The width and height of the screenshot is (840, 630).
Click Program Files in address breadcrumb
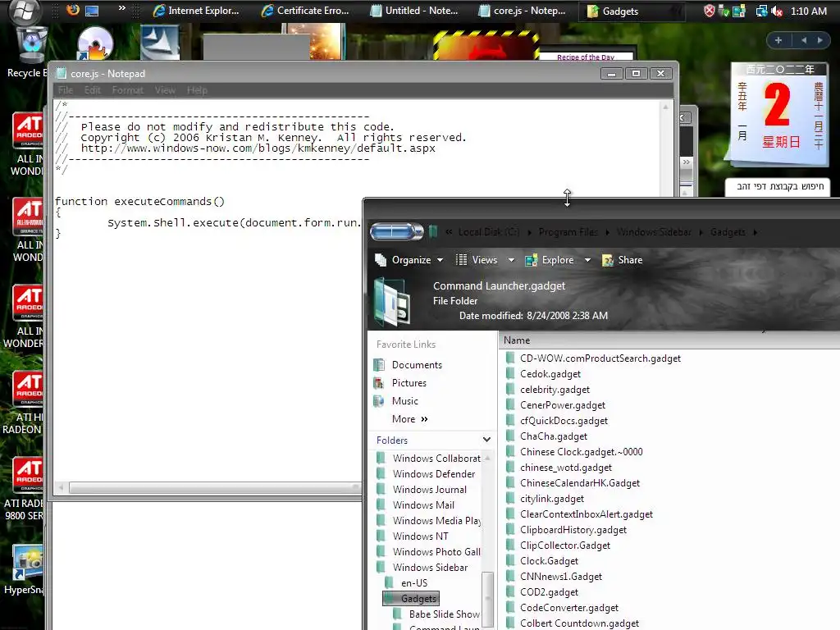[568, 232]
